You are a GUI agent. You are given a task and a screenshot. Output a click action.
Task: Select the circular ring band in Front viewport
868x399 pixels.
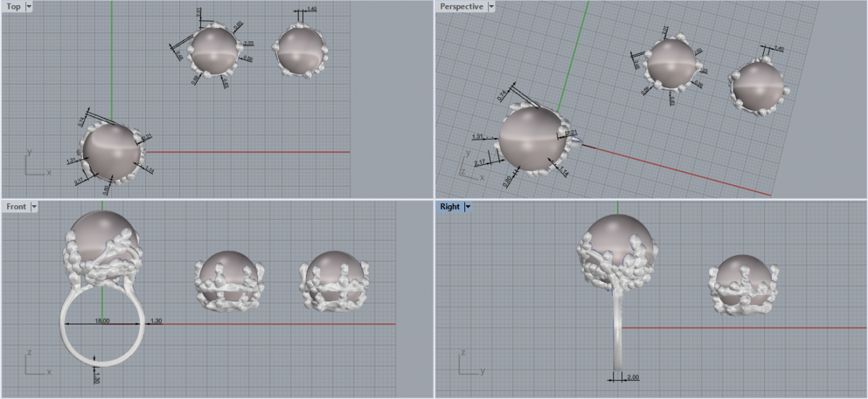coord(101,322)
